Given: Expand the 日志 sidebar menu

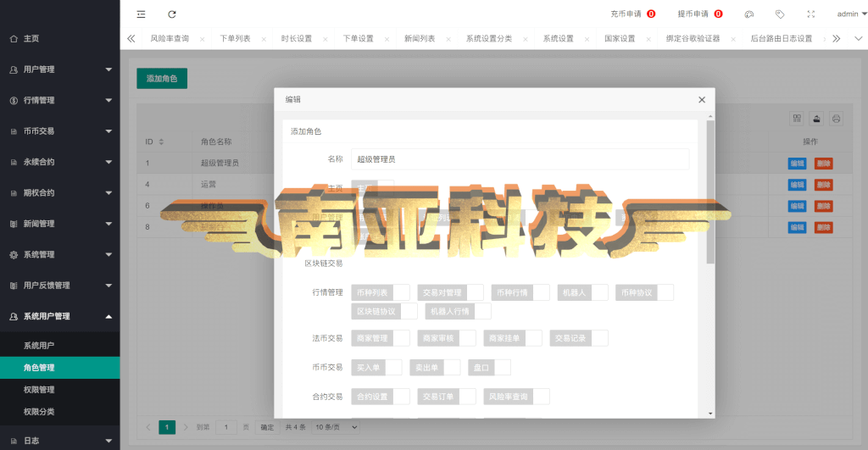Looking at the screenshot, I should (x=60, y=441).
